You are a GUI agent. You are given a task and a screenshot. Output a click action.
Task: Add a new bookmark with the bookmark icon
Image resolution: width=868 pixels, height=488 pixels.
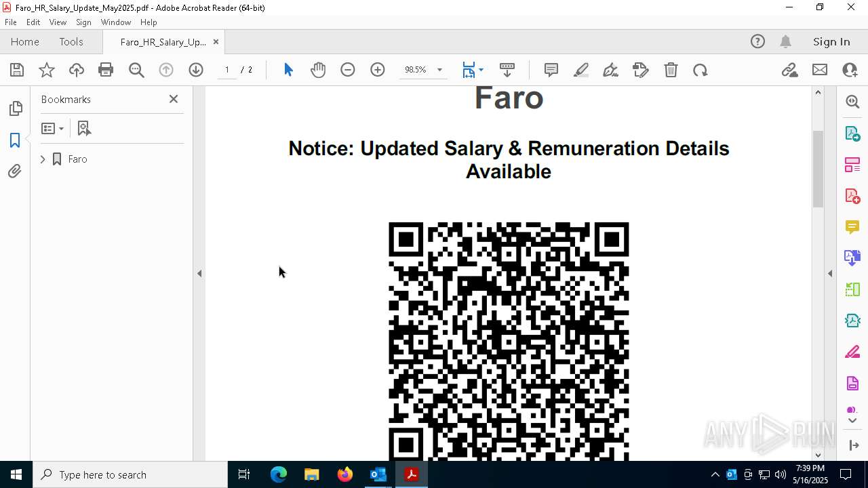(x=84, y=128)
